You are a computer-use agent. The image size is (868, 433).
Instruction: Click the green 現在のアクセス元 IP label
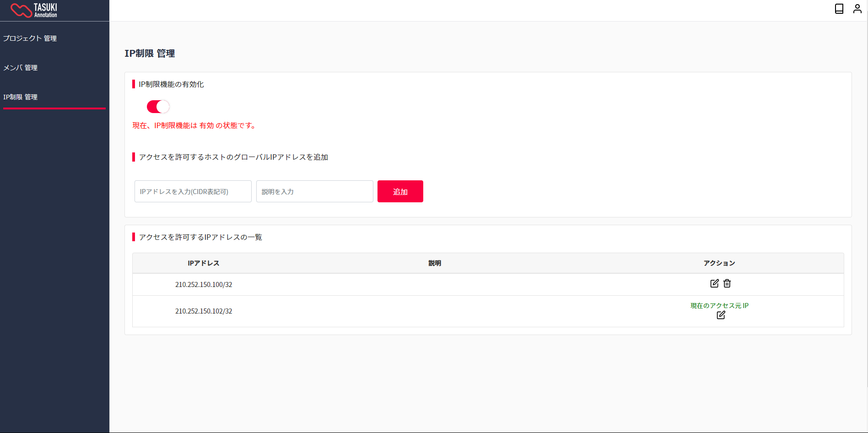tap(719, 305)
